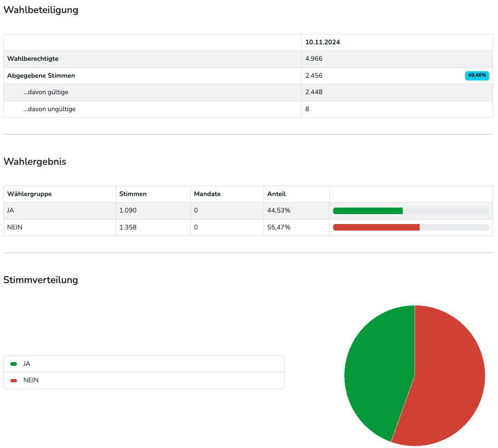Click the Abgegebene Stimmen row label
This screenshot has width=498, height=448.
click(41, 76)
